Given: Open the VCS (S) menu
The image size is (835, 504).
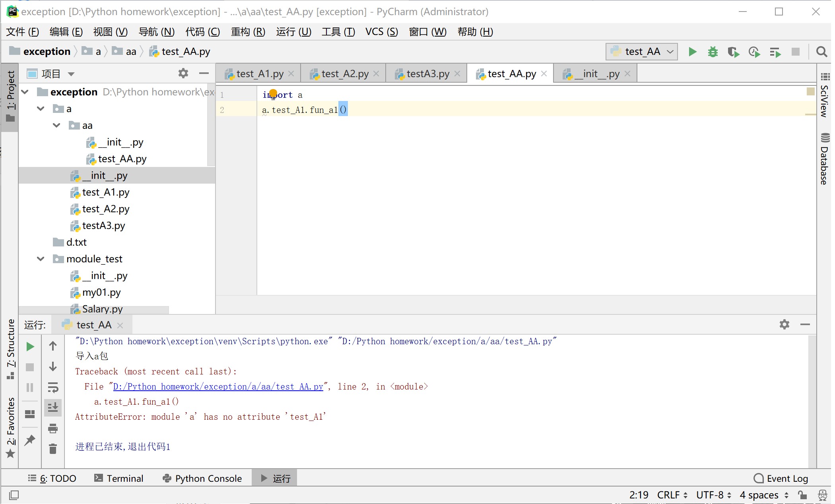Looking at the screenshot, I should pyautogui.click(x=382, y=32).
